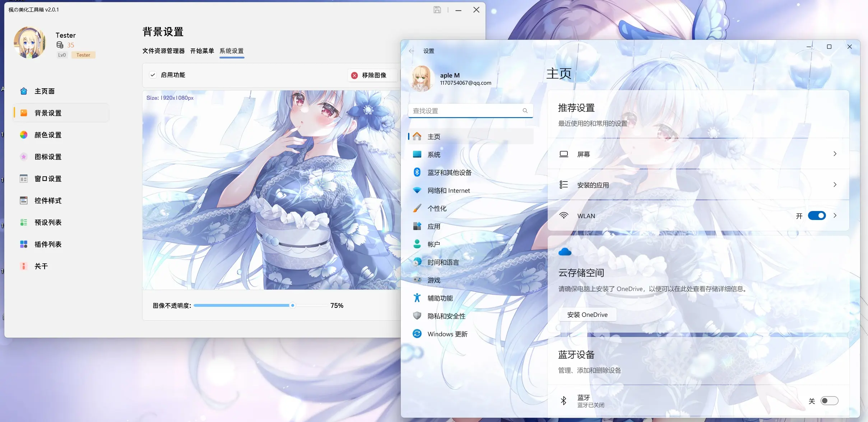Open Windows 更新 refresh icon

[x=417, y=334]
